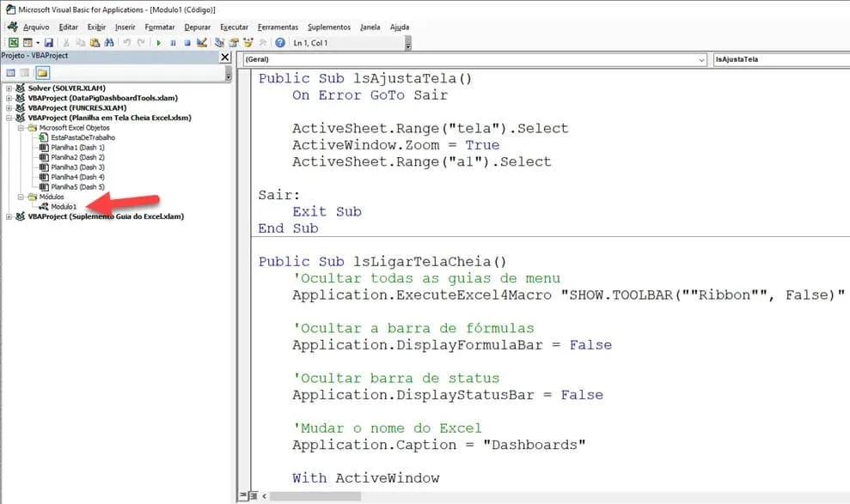This screenshot has width=850, height=504.
Task: Pause execution with the Break icon
Action: click(x=173, y=43)
